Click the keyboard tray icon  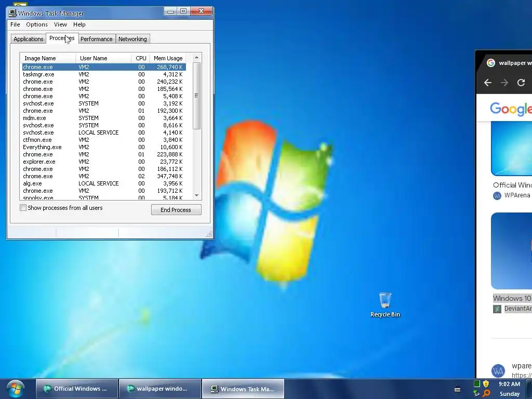coord(457,389)
